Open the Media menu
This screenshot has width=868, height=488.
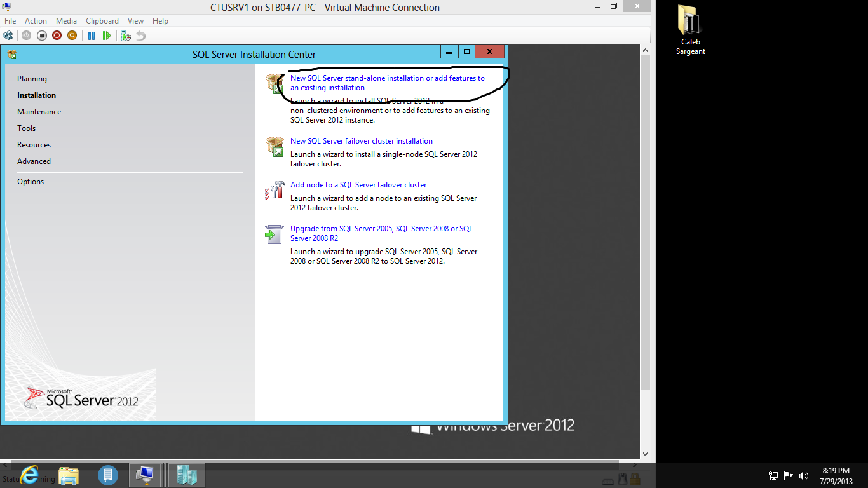click(66, 21)
